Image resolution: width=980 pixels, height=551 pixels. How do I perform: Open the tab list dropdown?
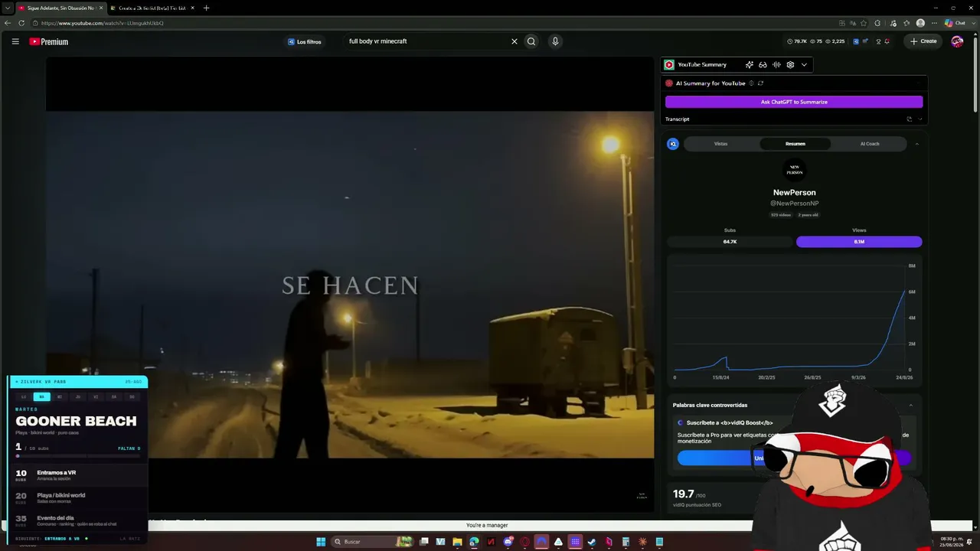pyautogui.click(x=7, y=8)
